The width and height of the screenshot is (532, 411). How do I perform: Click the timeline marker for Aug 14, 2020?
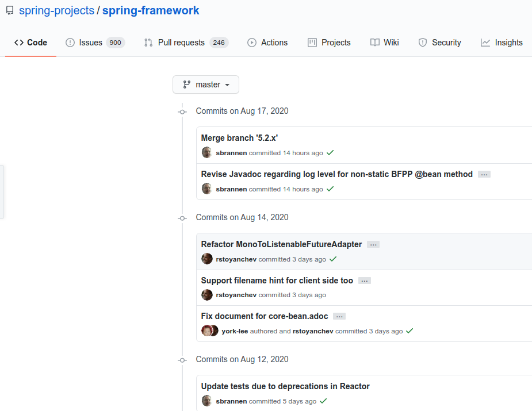[x=182, y=218]
